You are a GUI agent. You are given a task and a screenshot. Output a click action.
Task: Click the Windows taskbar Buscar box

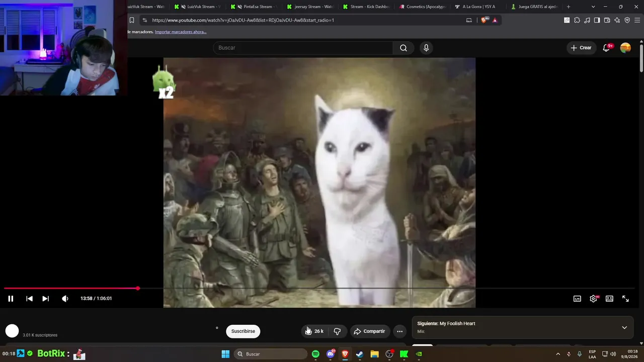tap(271, 354)
